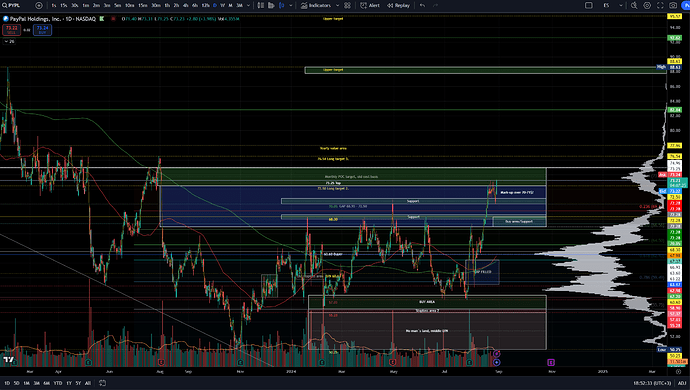Toggle the red indicator status icon beside symbol
This screenshot has width=690, height=390.
(x=113, y=18)
